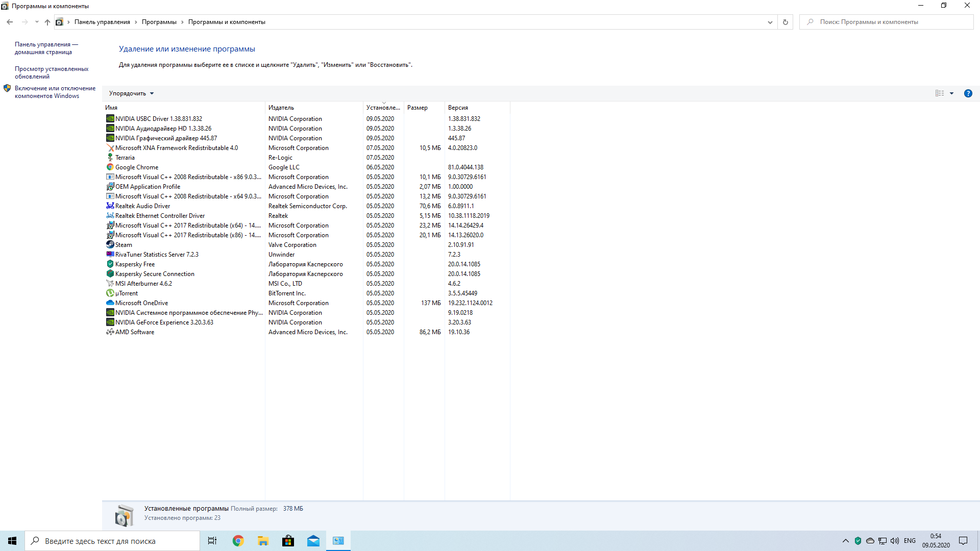
Task: Click the NVIDIA GeForce Experience icon
Action: (110, 322)
